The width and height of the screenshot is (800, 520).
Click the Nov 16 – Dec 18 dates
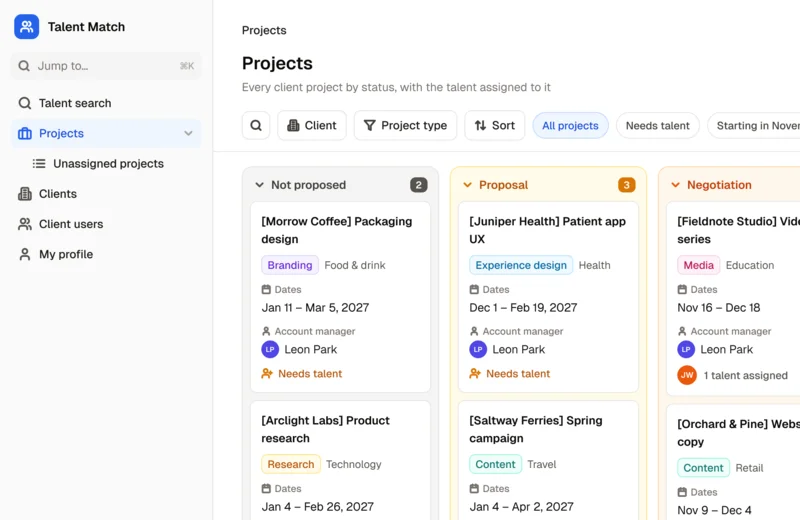(x=718, y=308)
